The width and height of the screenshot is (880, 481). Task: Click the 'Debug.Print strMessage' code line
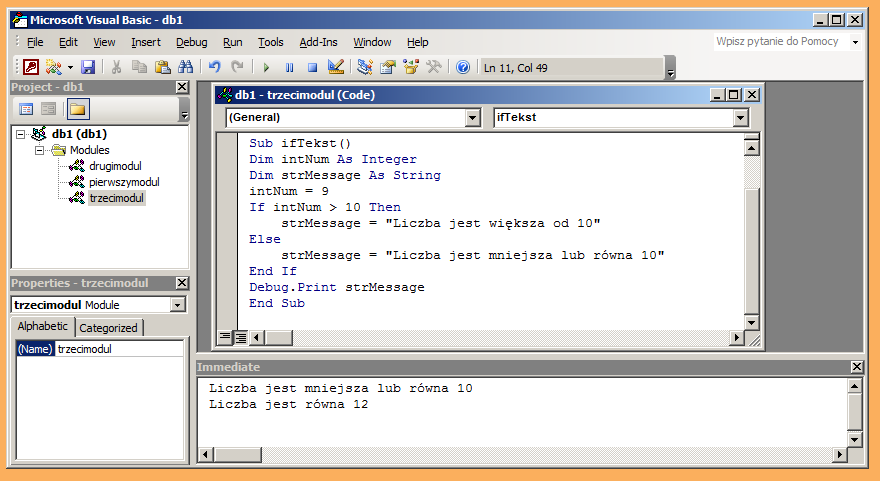(x=337, y=287)
